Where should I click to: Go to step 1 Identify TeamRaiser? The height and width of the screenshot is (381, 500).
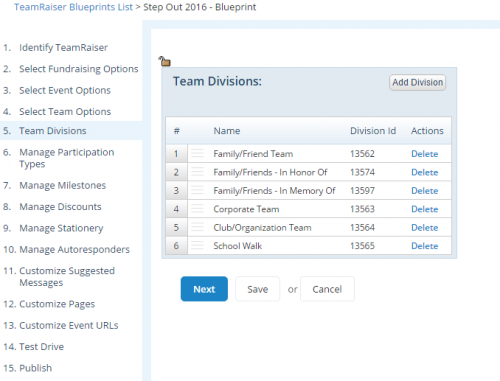[63, 48]
